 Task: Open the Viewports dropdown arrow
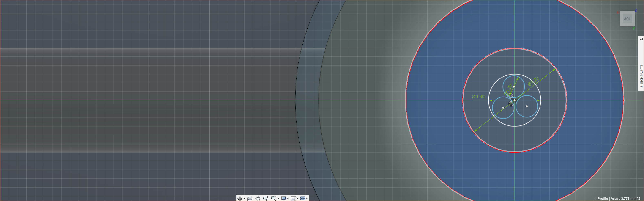tap(307, 199)
